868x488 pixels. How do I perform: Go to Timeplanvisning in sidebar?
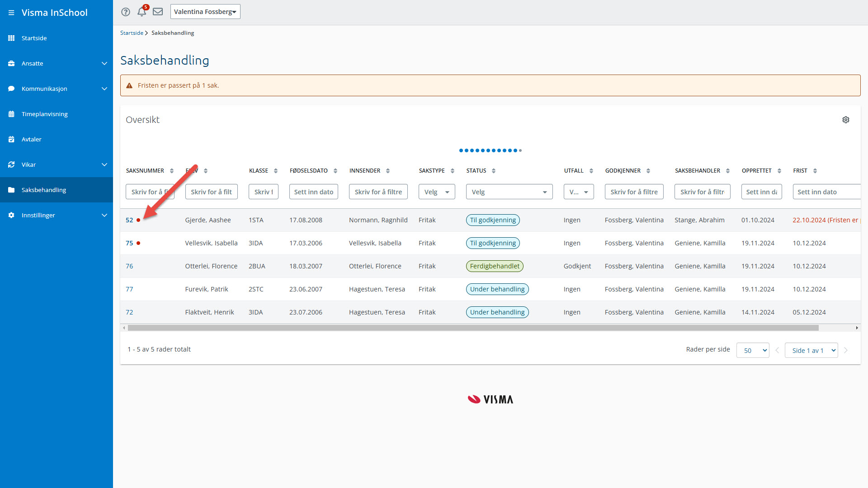pyautogui.click(x=44, y=114)
